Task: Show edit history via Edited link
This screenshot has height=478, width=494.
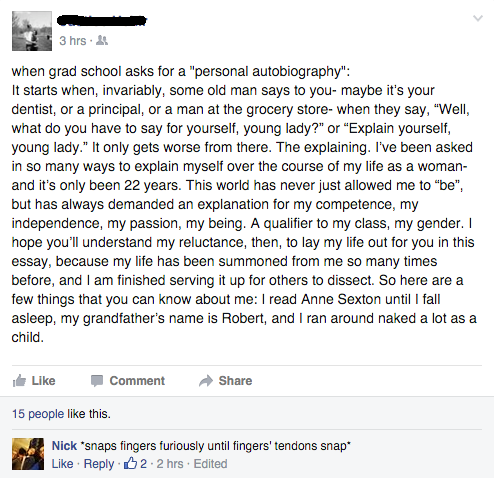Action: [210, 464]
